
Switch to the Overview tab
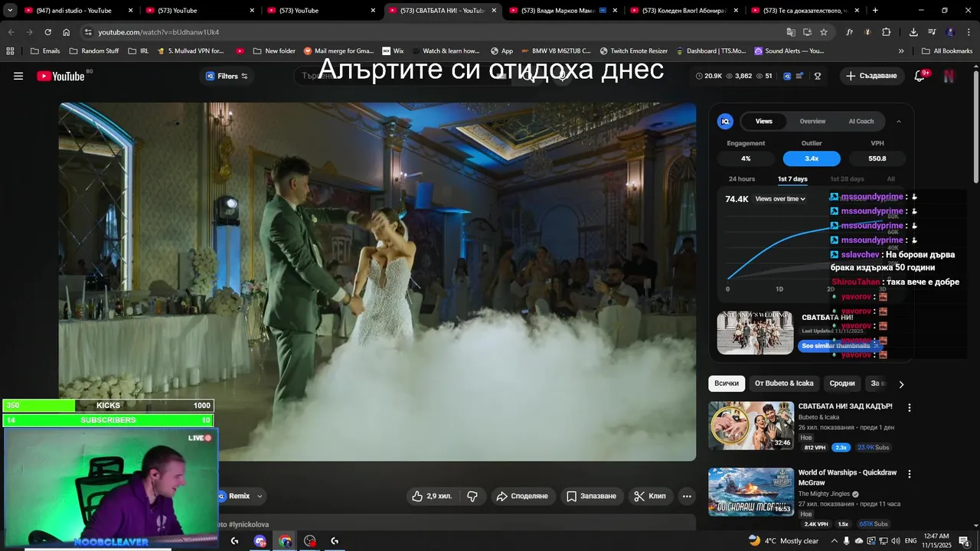point(812,121)
